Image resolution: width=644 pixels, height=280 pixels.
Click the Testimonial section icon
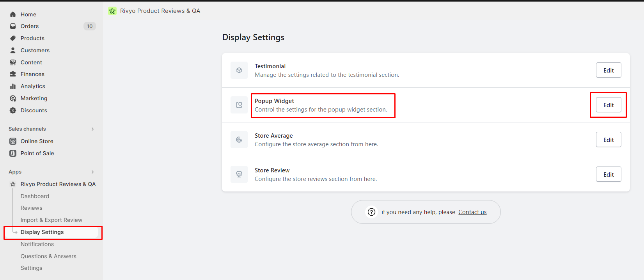[x=239, y=70]
